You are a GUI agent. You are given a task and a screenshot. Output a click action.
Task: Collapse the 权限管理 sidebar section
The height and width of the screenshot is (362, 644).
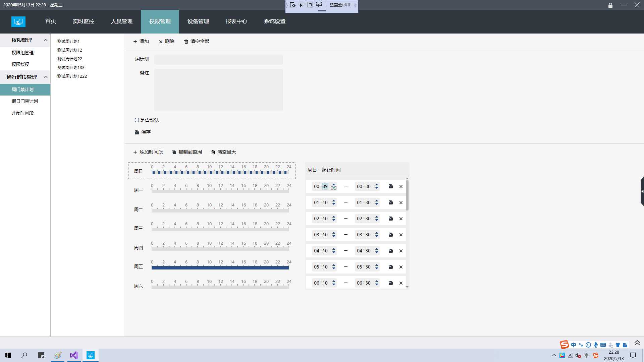point(46,40)
